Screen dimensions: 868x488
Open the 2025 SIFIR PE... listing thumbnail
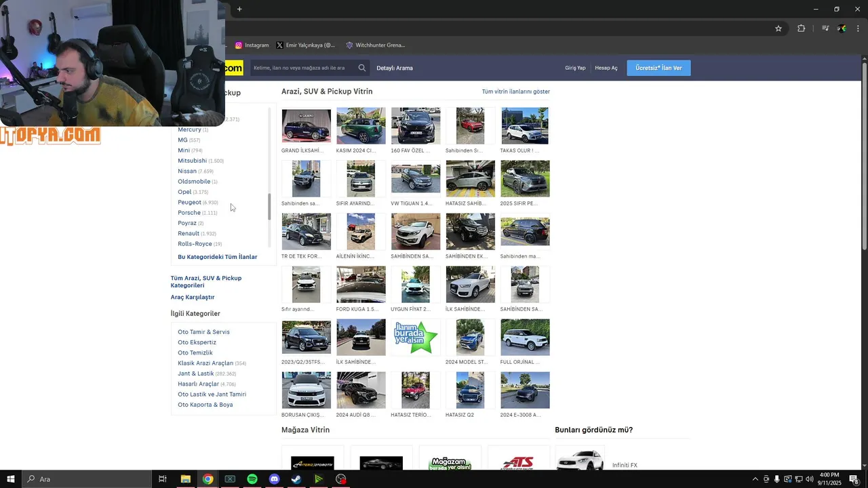coord(525,178)
